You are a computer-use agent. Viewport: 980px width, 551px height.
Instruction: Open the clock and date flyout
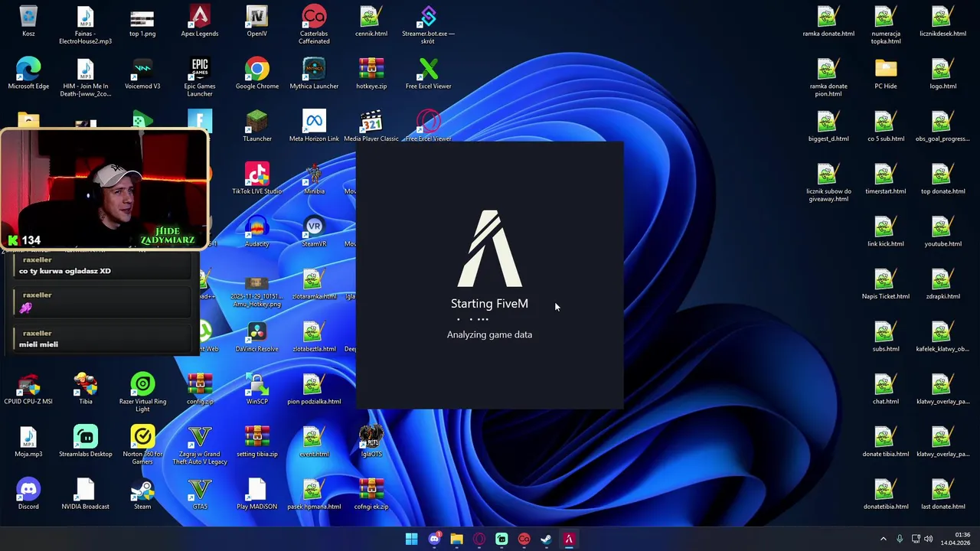point(957,539)
